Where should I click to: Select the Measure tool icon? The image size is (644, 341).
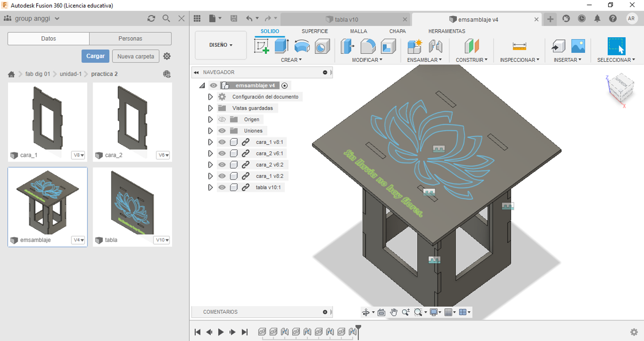(519, 46)
